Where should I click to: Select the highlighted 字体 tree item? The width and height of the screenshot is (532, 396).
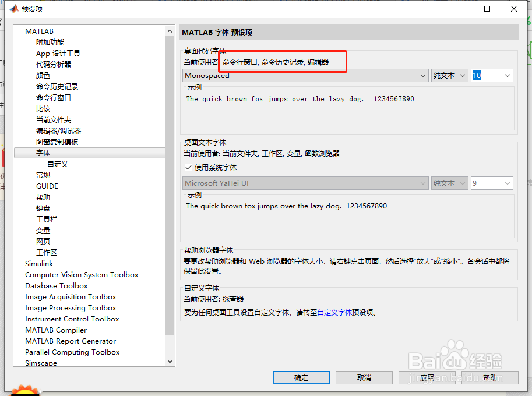(x=90, y=153)
